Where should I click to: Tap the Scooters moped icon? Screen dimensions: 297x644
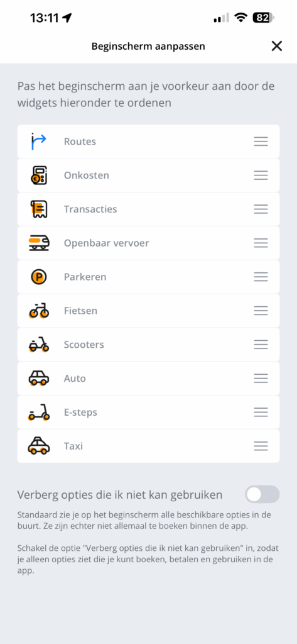39,345
